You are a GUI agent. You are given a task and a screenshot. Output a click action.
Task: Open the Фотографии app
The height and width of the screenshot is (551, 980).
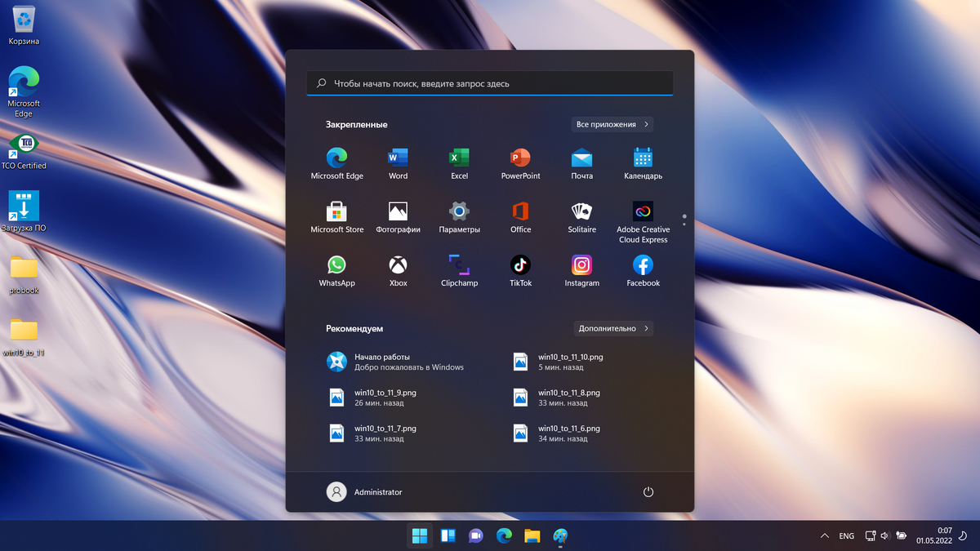click(x=398, y=217)
